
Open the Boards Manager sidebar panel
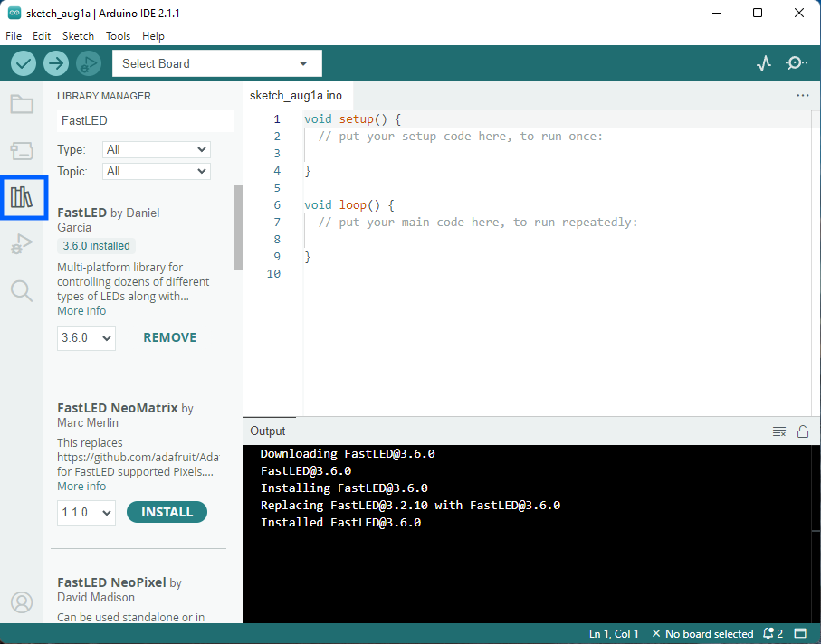22,151
